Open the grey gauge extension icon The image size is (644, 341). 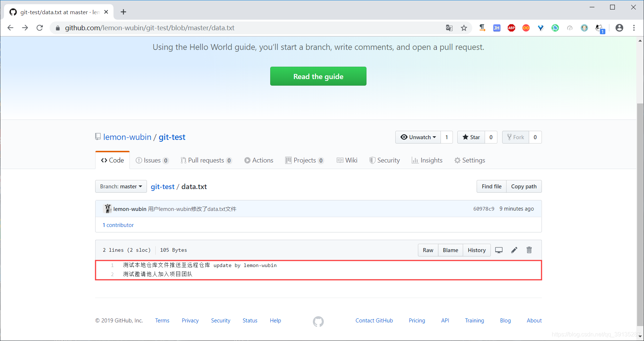pos(570,28)
